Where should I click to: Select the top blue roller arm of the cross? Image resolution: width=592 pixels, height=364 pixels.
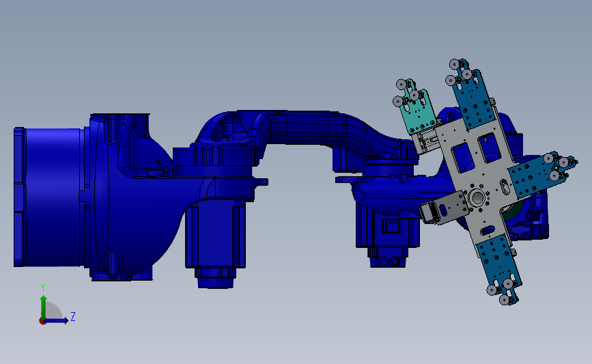pyautogui.click(x=472, y=98)
